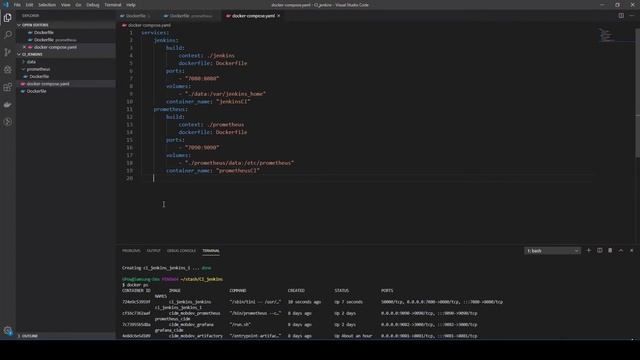Click the VS Code logo in the title bar
This screenshot has height=360, width=640.
(x=6, y=5)
